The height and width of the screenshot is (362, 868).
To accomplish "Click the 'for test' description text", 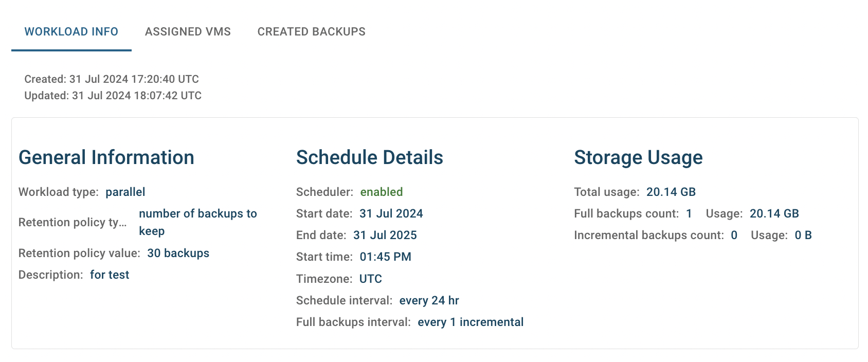I will click(x=110, y=275).
